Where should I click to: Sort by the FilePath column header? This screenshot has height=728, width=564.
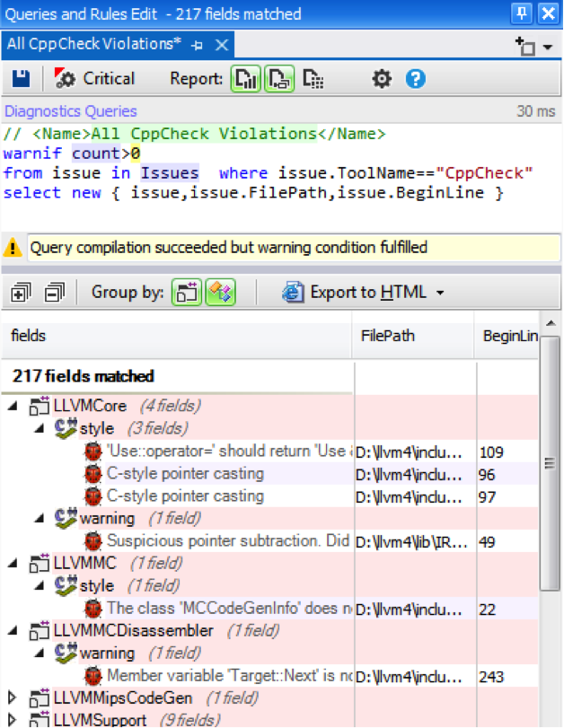(413, 336)
